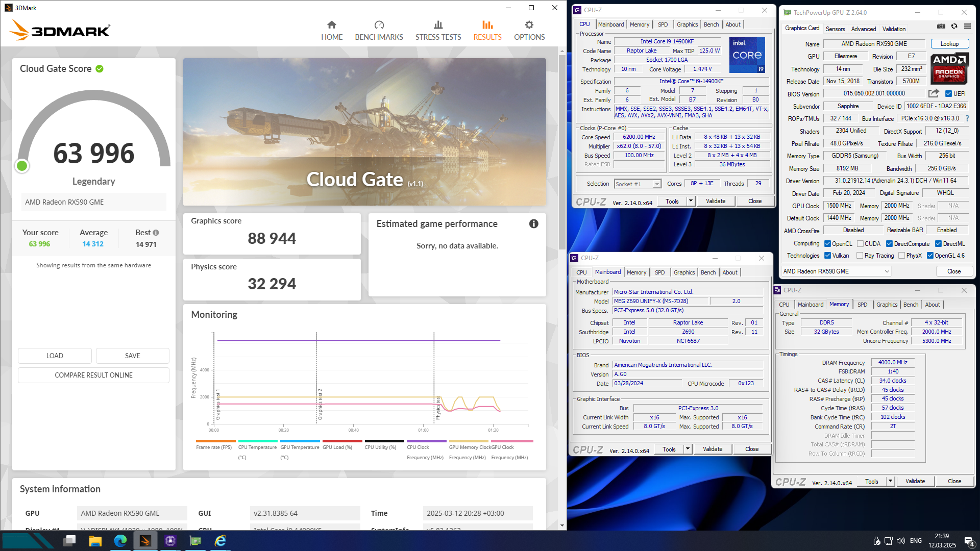Toggle the OpenCL checkbox
This screenshot has height=551, width=980.
827,244
